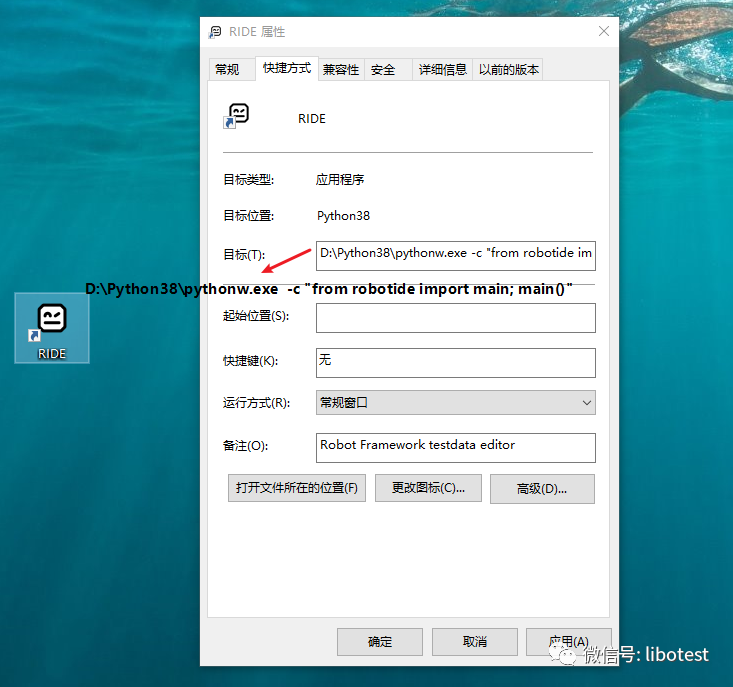
Task: Click the 起始位置(S) input field
Action: pyautogui.click(x=456, y=318)
